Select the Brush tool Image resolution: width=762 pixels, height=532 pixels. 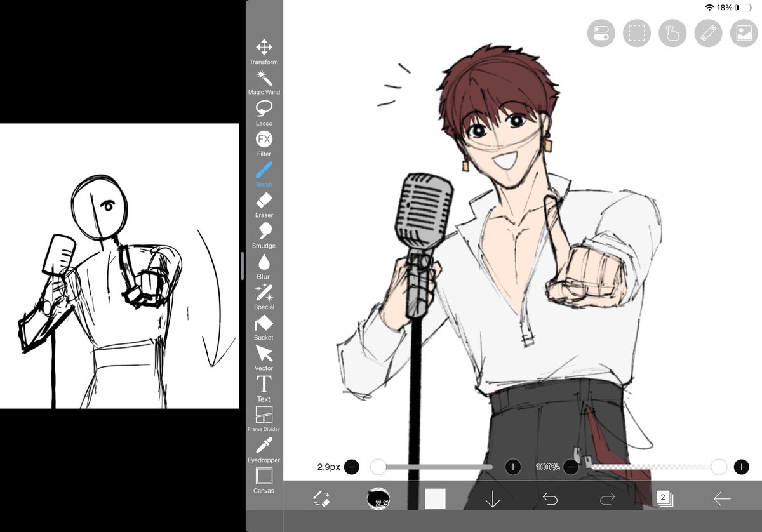264,175
